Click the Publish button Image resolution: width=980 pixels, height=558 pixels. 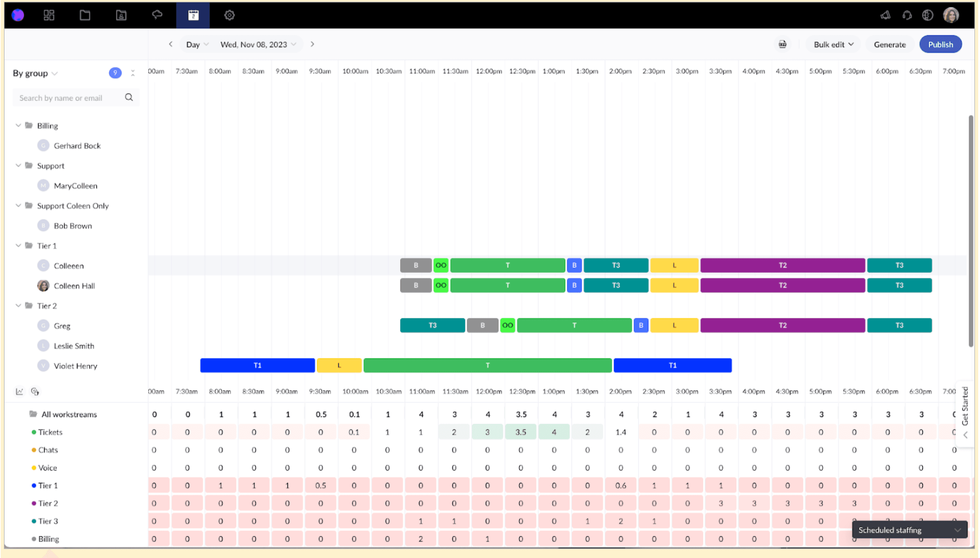(940, 44)
